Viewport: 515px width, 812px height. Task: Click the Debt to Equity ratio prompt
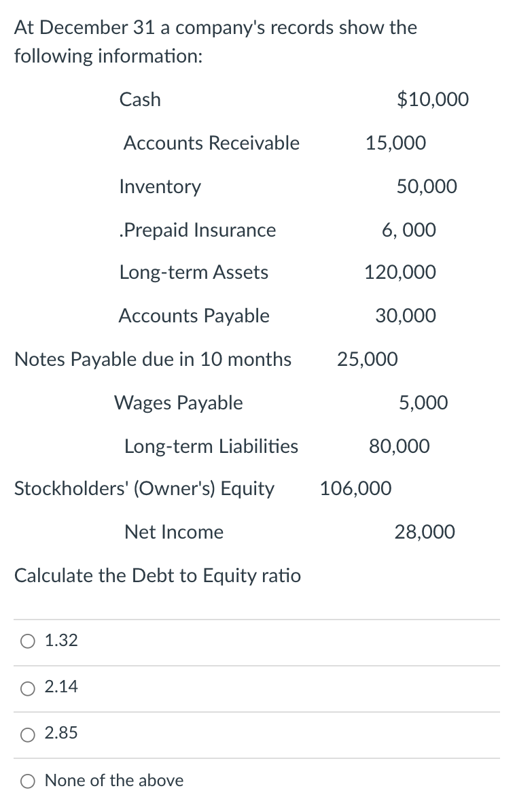point(158,575)
